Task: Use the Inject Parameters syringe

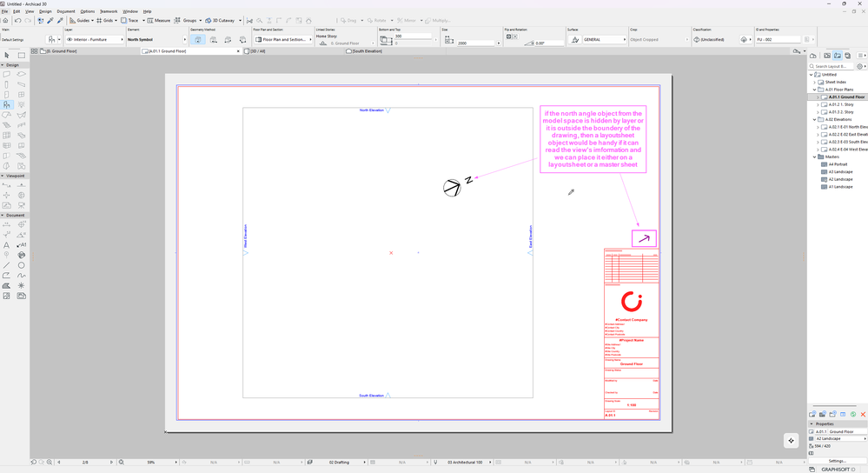Action: (x=60, y=21)
